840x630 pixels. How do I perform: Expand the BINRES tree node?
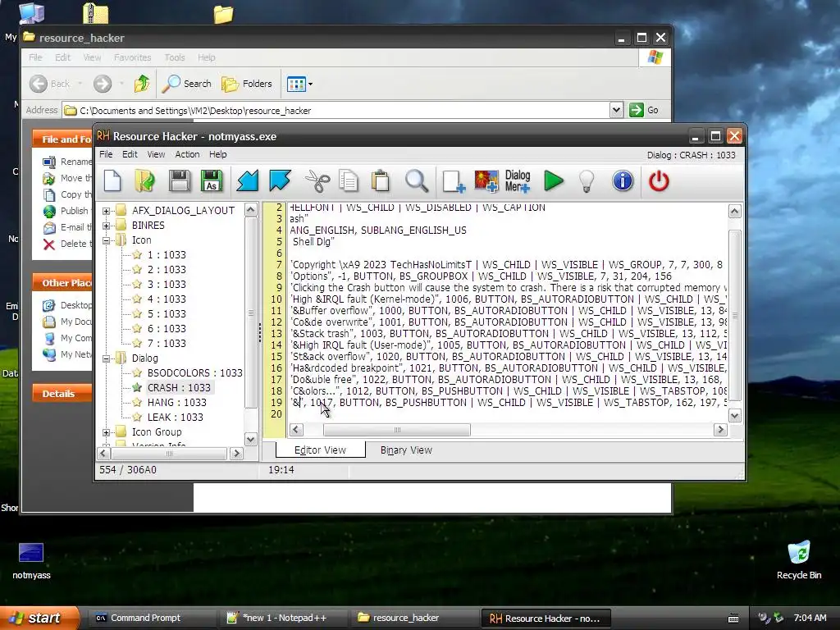point(106,226)
